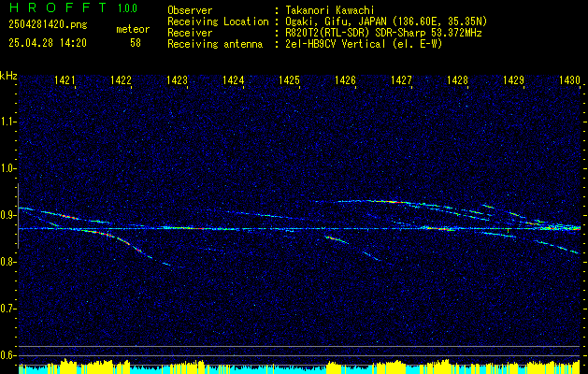This screenshot has height=374, width=588.
Task: Click the 1.0 kHz frequency label
Action: pyautogui.click(x=8, y=169)
